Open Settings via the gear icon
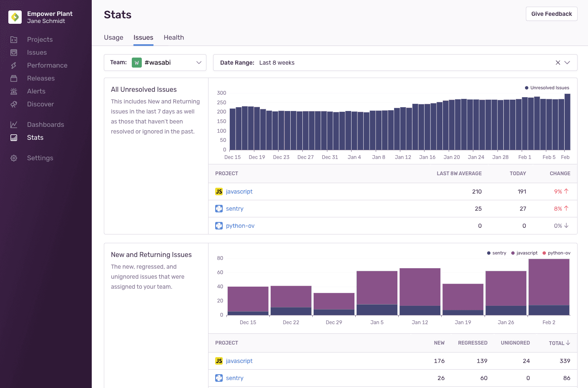 [x=14, y=158]
